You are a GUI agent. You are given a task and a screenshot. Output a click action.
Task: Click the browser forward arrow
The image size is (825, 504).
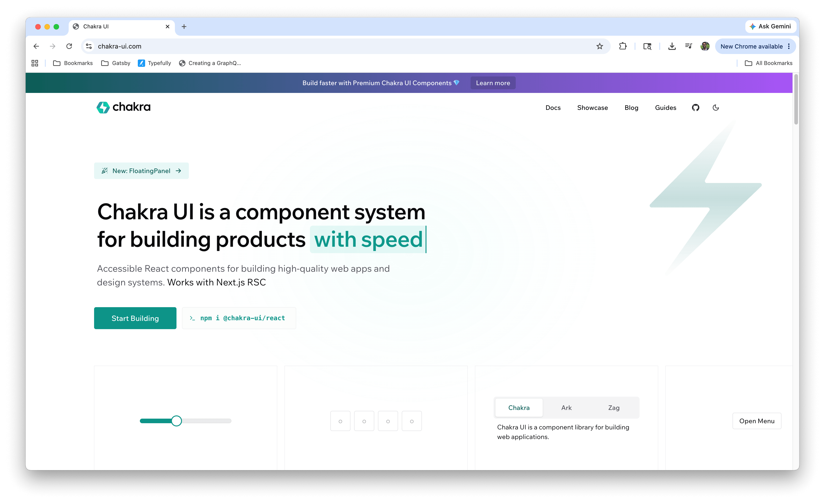pyautogui.click(x=53, y=46)
